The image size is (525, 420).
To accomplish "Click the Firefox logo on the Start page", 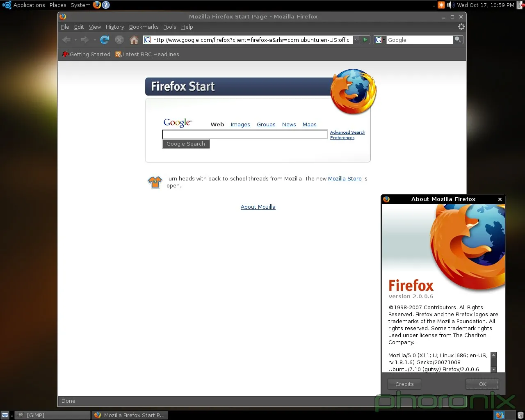I will pos(354,91).
